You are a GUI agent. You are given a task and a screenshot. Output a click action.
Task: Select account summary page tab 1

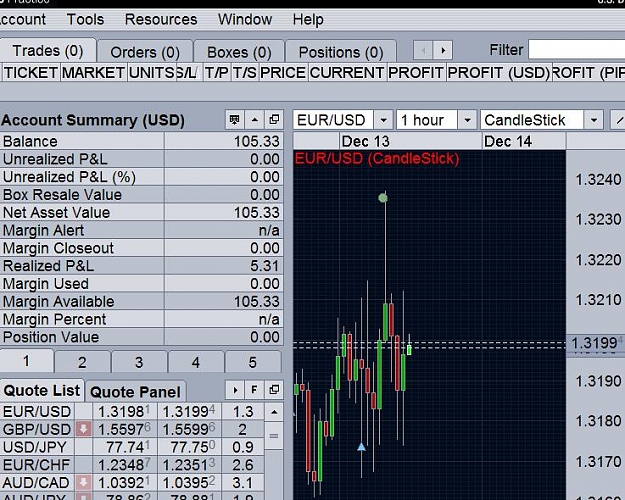pyautogui.click(x=26, y=361)
